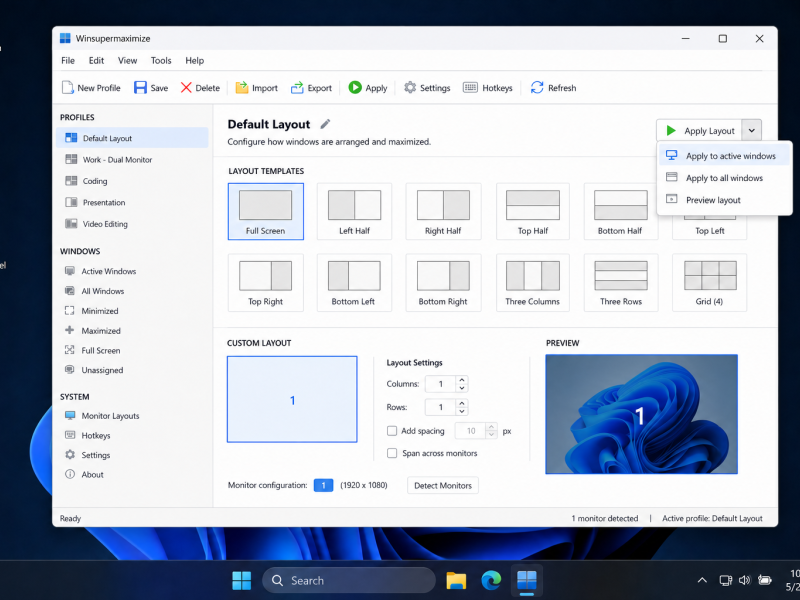Choose the Right Half layout template
This screenshot has height=600, width=800.
point(443,211)
